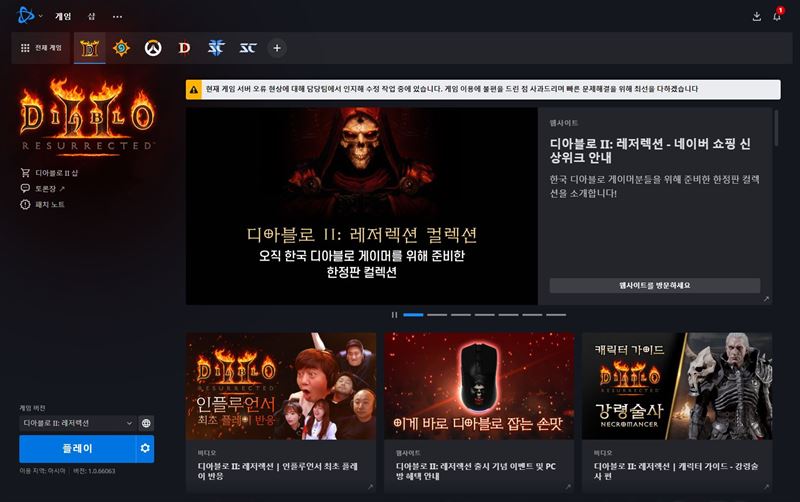Open external link arrow on influencer card
The height and width of the screenshot is (502, 800).
coord(370,487)
